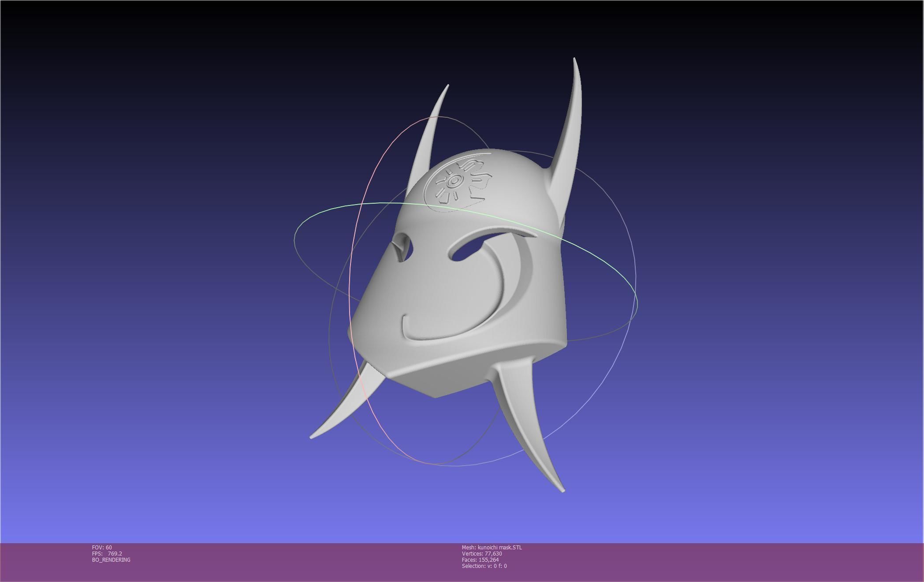Click the chin point of the mask

click(436, 396)
